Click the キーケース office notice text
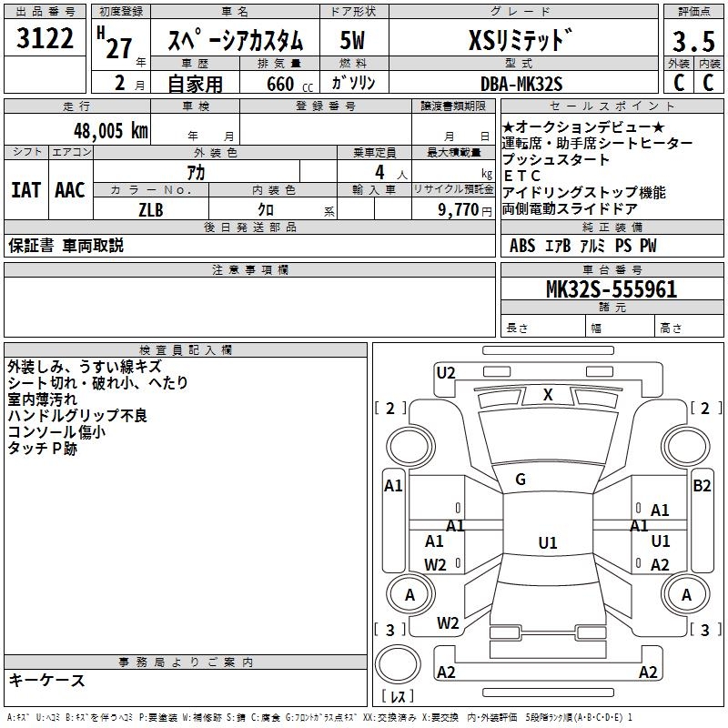The height and width of the screenshot is (728, 728). 47,681
